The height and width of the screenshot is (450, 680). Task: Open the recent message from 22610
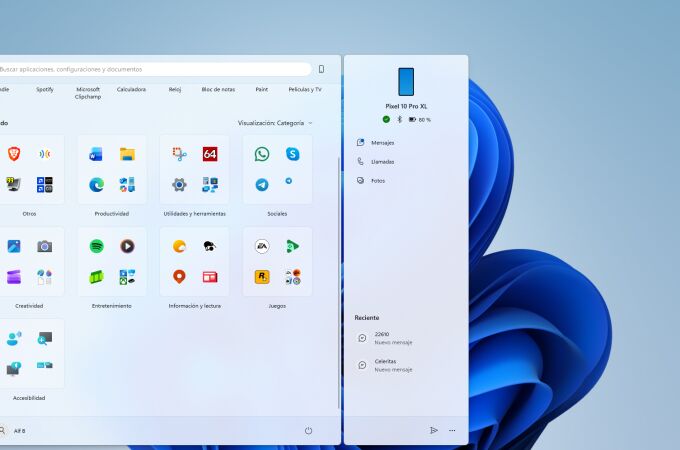click(x=407, y=338)
